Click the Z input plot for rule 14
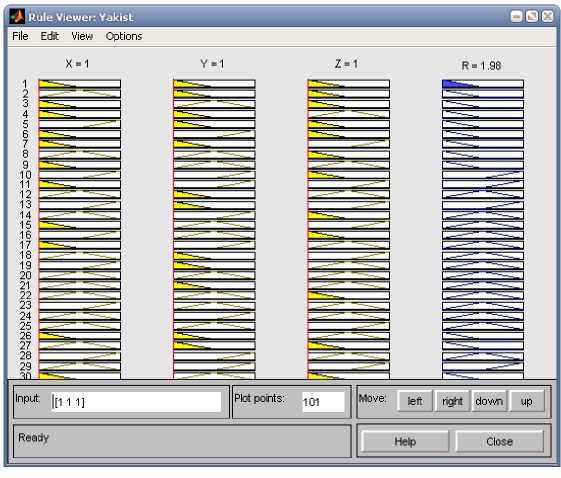This screenshot has width=561, height=478. point(349,215)
